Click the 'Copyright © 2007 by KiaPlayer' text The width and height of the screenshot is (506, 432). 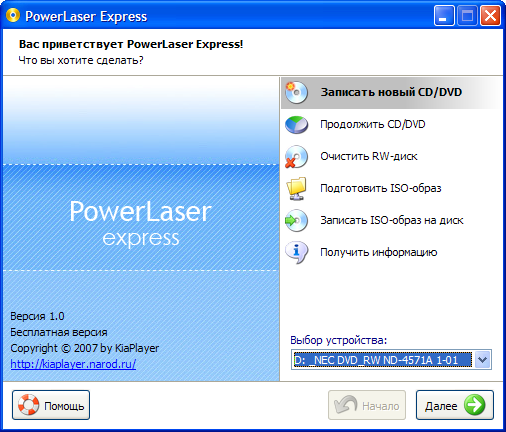click(x=85, y=348)
